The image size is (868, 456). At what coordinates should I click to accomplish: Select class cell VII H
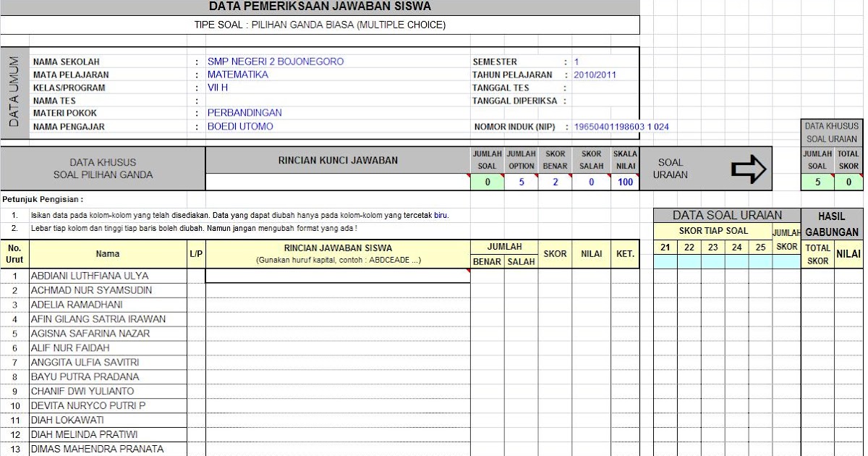coord(218,88)
